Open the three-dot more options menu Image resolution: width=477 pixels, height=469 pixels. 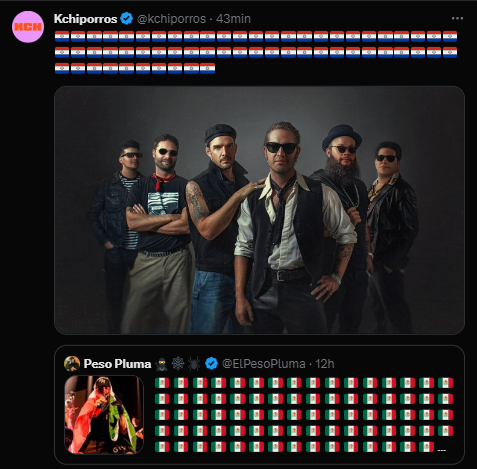(457, 18)
